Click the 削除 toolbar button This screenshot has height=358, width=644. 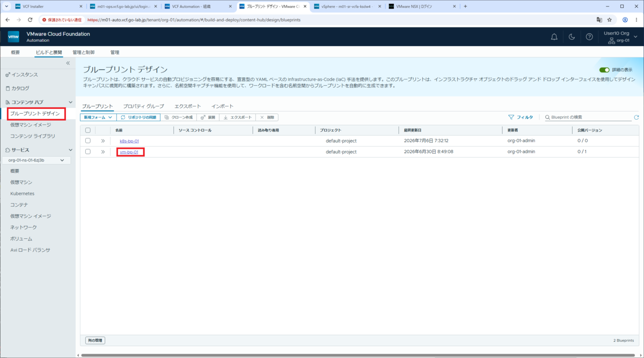coord(267,117)
